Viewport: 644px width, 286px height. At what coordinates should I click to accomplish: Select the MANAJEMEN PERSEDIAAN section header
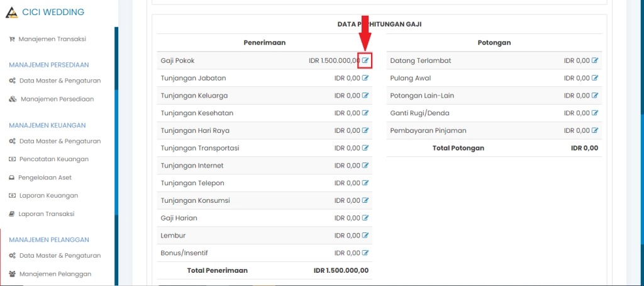coord(49,65)
